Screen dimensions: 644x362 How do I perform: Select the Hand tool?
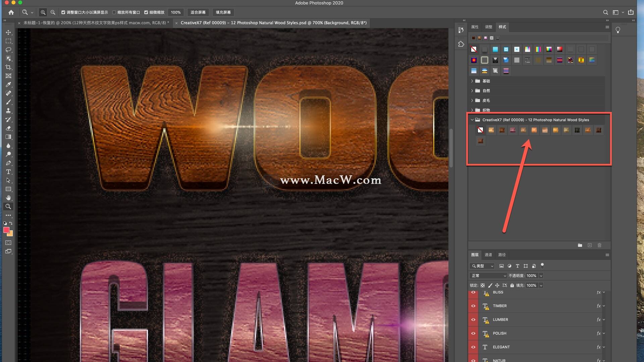point(8,198)
